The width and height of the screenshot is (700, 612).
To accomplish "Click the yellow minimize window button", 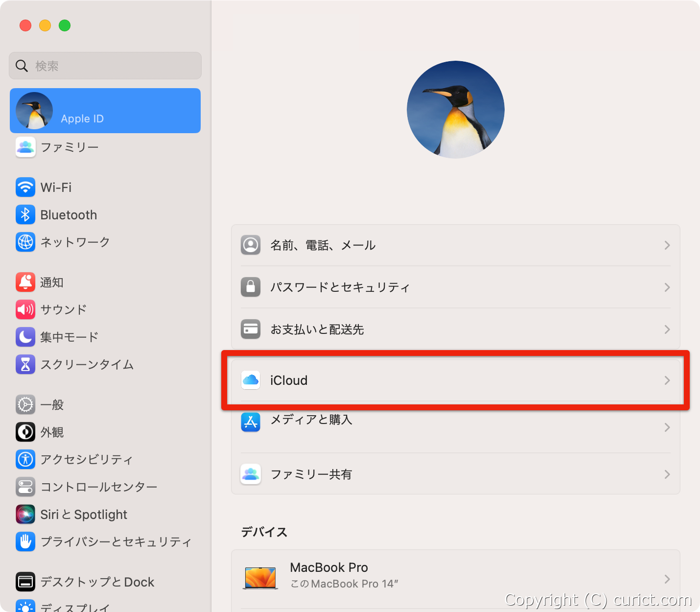I will pyautogui.click(x=45, y=25).
